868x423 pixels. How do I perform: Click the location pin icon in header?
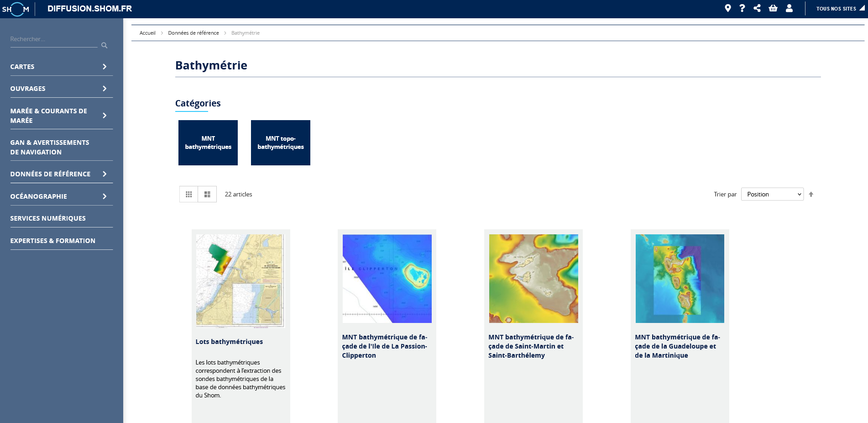(x=728, y=8)
